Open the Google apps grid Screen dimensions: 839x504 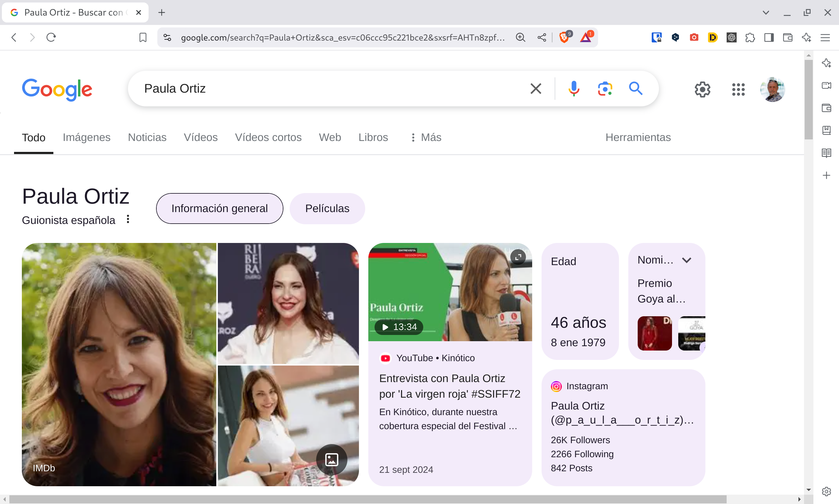(738, 90)
